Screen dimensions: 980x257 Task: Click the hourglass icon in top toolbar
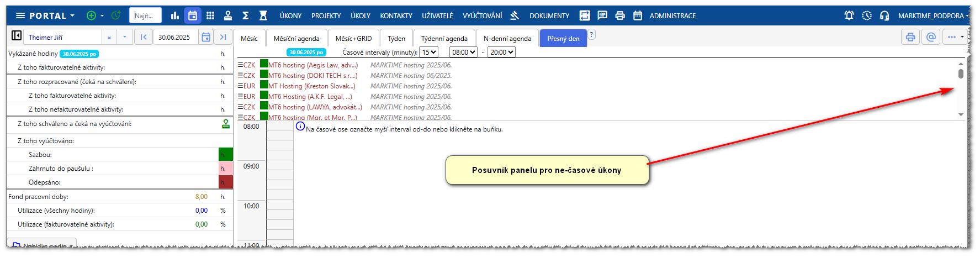263,15
